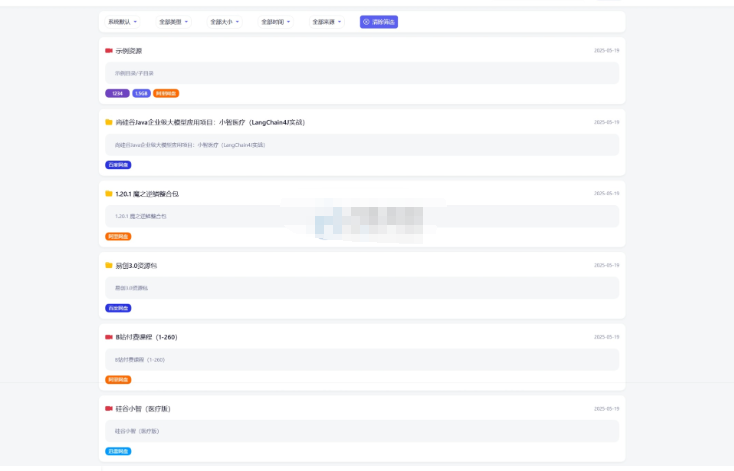The image size is (734, 471).
Task: Click the 清除筛选 clear filters button
Action: pos(379,22)
